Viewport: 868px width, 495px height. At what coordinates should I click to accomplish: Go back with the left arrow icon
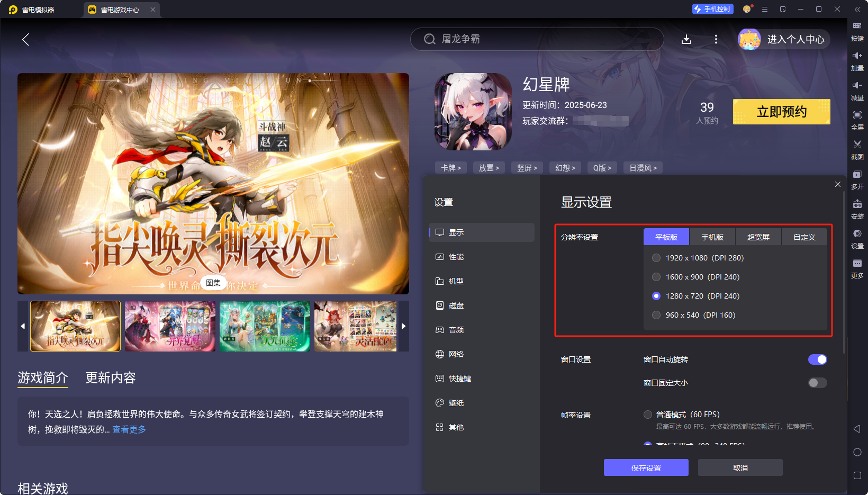(x=25, y=39)
